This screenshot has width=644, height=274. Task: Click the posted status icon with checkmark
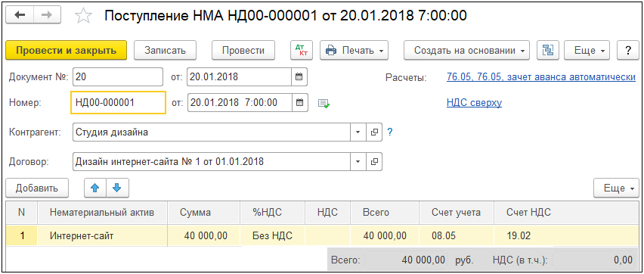click(324, 103)
